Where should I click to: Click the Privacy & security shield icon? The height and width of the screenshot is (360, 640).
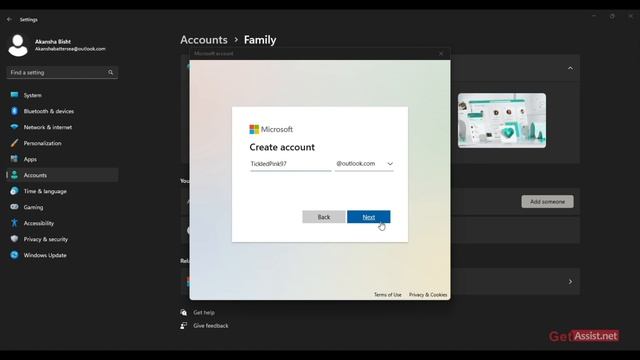(x=14, y=239)
